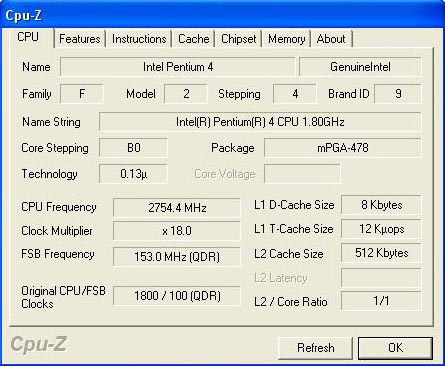Click the empty L2 Latency field
Screen dimensions: 445x366
381,278
